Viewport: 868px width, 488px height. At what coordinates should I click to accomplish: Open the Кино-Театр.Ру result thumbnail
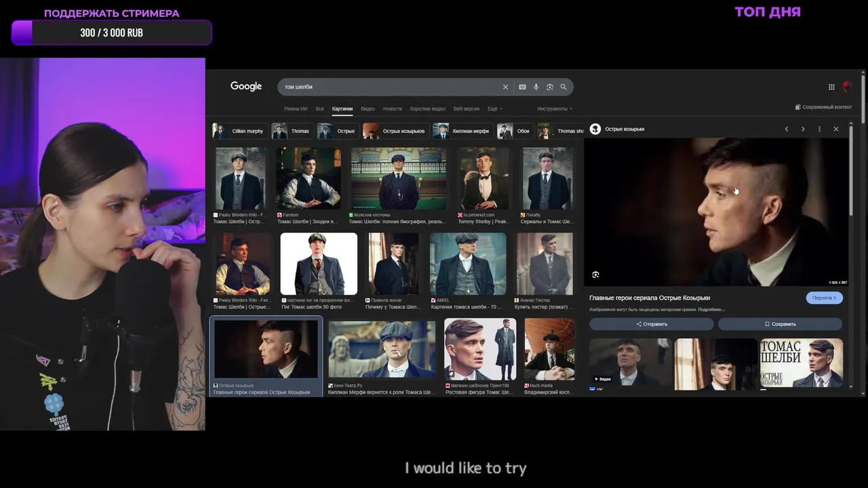pos(382,350)
